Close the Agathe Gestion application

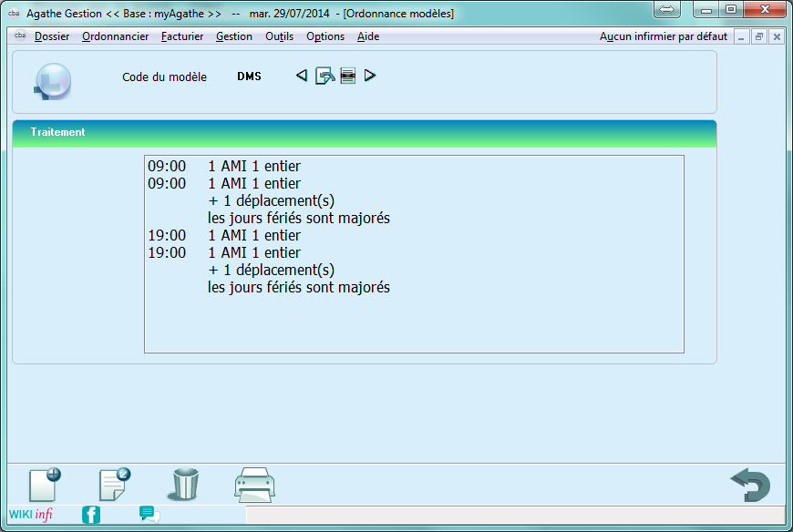point(765,10)
